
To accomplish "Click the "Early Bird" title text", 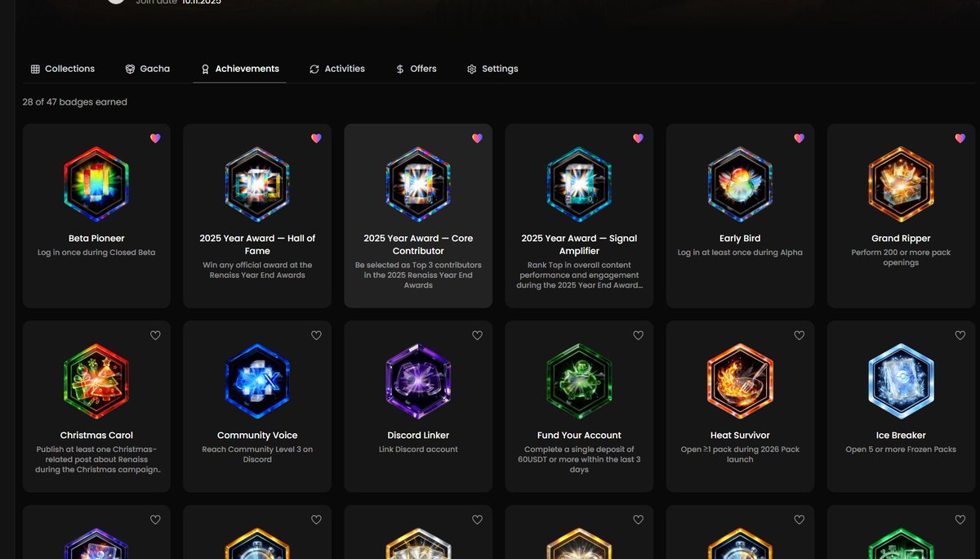I will [740, 239].
